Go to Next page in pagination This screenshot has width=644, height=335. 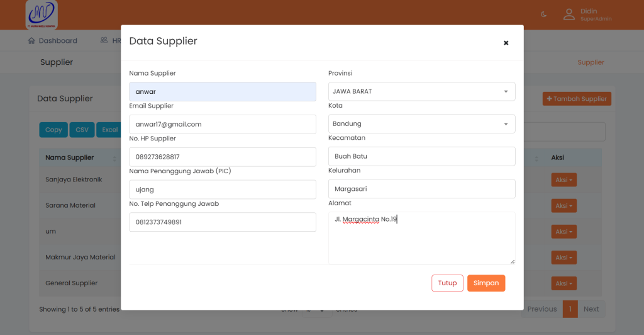click(591, 309)
